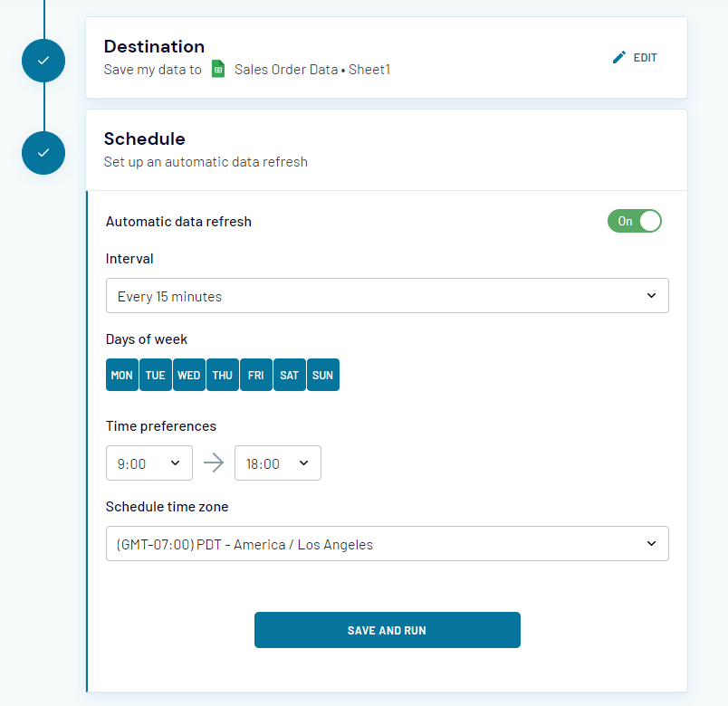Image resolution: width=728 pixels, height=706 pixels.
Task: Deselect the WED day button
Action: (x=188, y=374)
